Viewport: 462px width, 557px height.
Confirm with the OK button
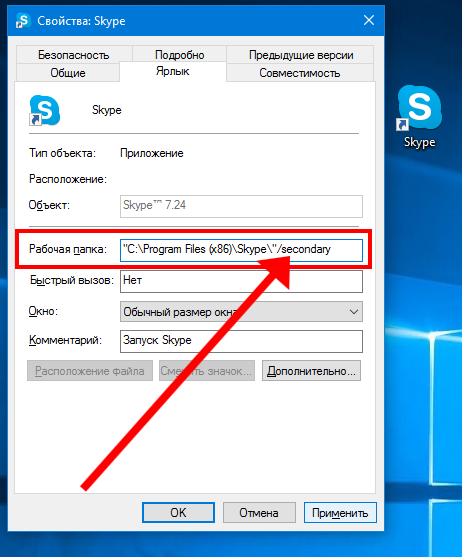[178, 512]
